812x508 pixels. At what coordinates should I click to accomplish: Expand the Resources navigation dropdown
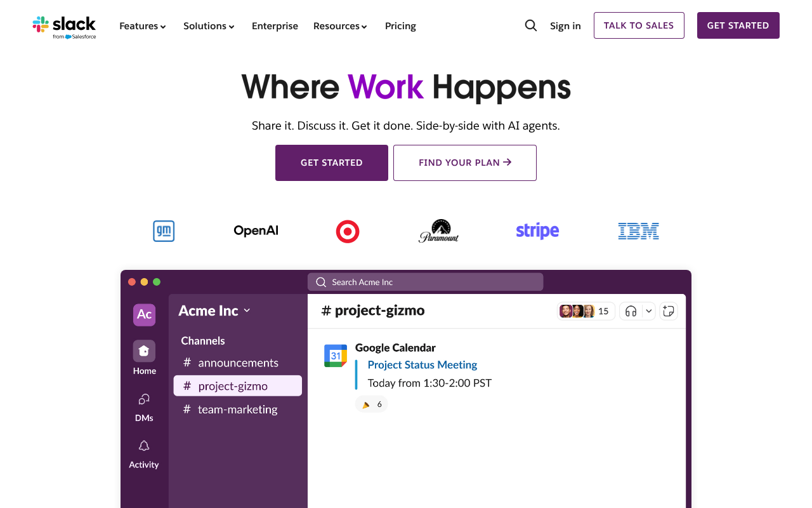click(340, 25)
